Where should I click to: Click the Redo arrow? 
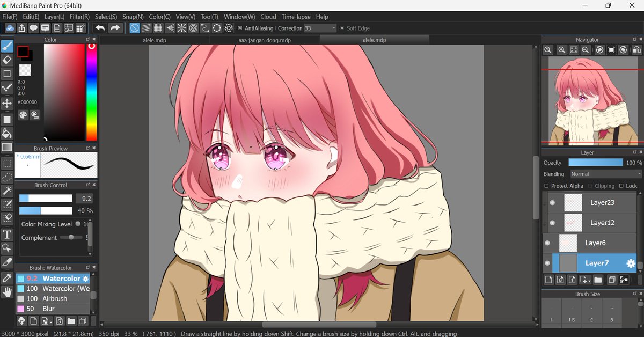(x=115, y=28)
